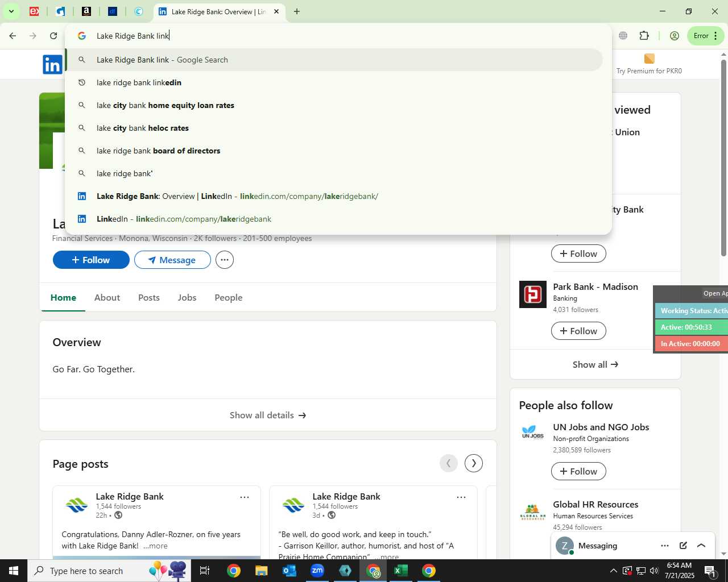The width and height of the screenshot is (728, 582).
Task: Switch to the Jobs tab
Action: click(187, 297)
